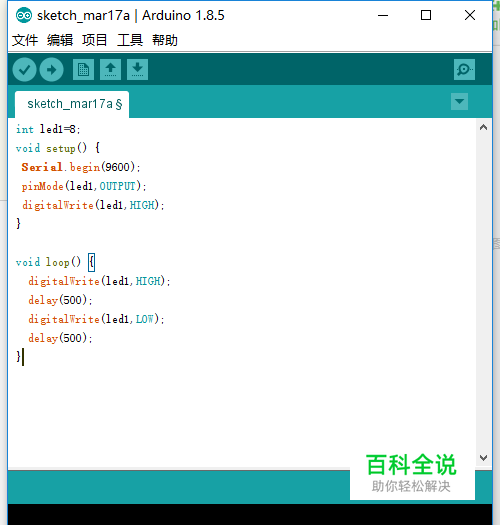Open the 工具 menu

coord(130,40)
